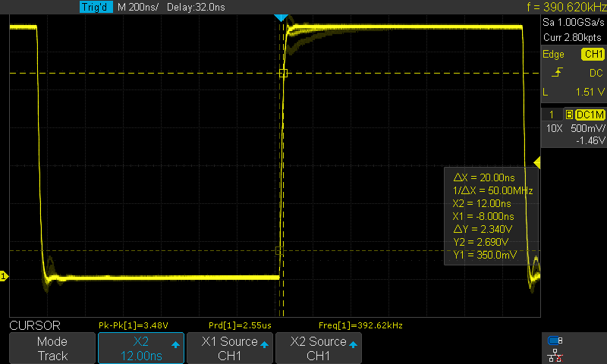607x364 pixels.
Task: Click the lower cursor square marker on waveform
Action: click(x=278, y=250)
